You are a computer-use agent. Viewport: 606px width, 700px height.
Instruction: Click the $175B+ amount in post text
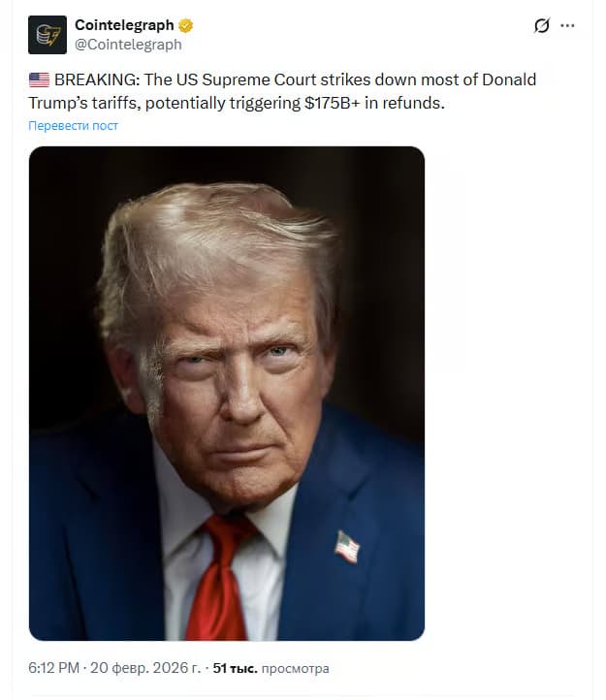(333, 103)
